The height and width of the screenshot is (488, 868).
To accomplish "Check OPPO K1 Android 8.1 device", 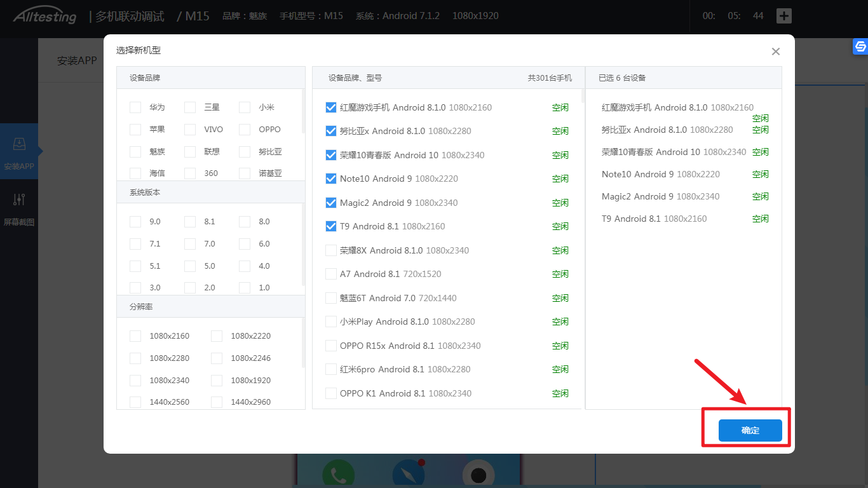I will pyautogui.click(x=331, y=393).
